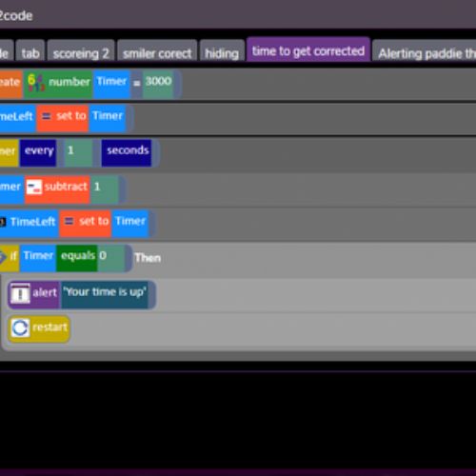Click the restart circular arrow icon
The height and width of the screenshot is (476, 476).
pyautogui.click(x=20, y=327)
